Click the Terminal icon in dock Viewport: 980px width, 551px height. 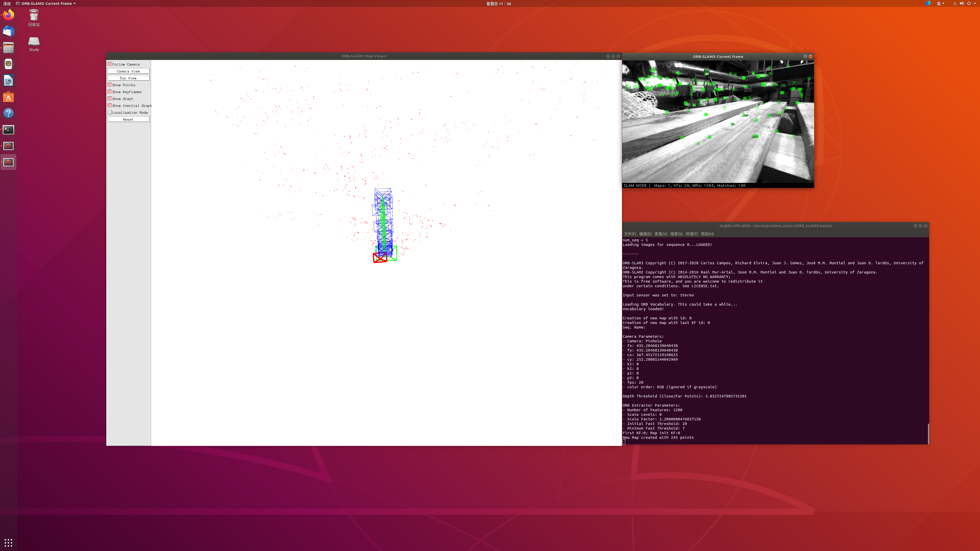[x=8, y=130]
